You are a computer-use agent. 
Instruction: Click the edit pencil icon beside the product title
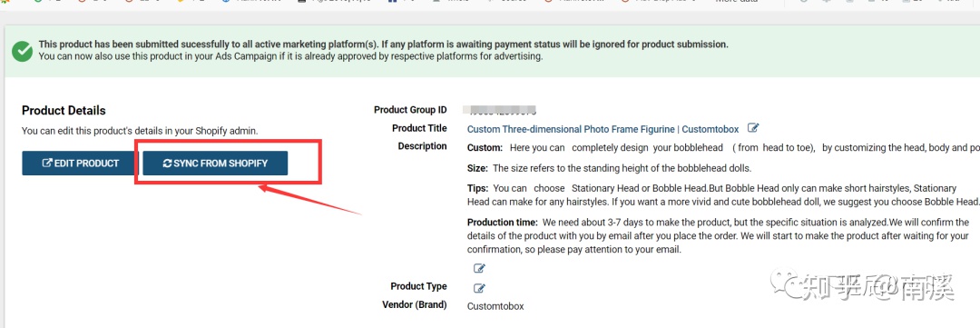(x=753, y=128)
